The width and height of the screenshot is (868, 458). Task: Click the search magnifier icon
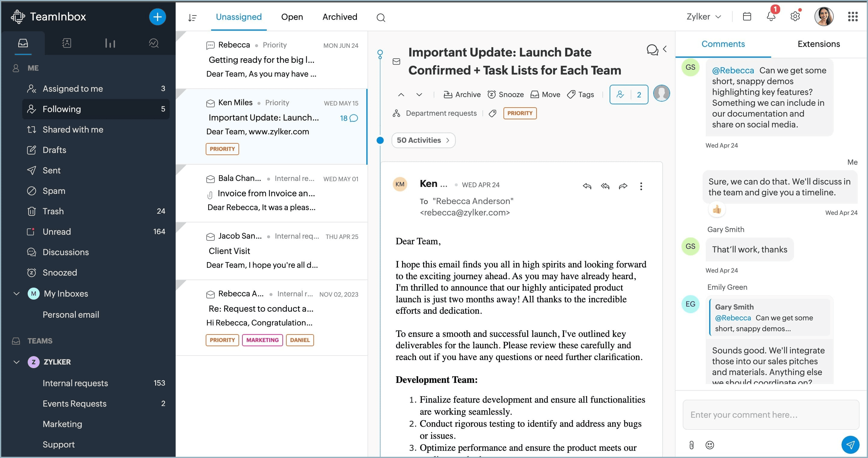(381, 17)
